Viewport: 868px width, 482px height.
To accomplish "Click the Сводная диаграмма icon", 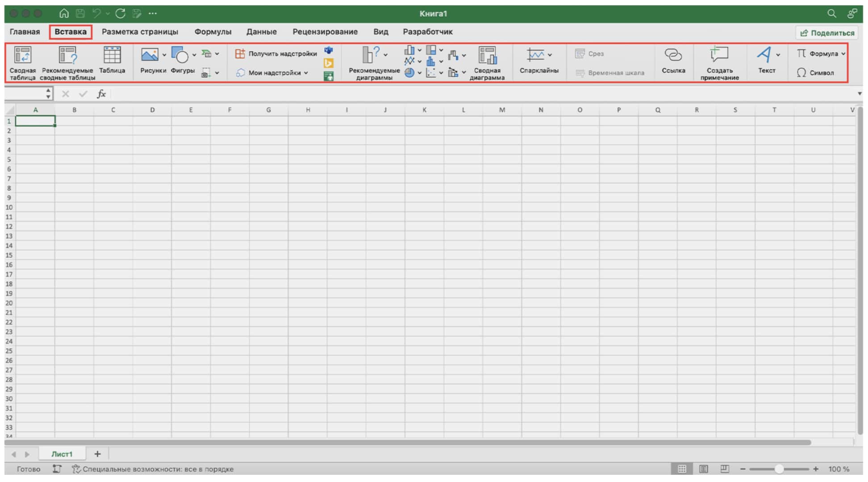I will 487,56.
